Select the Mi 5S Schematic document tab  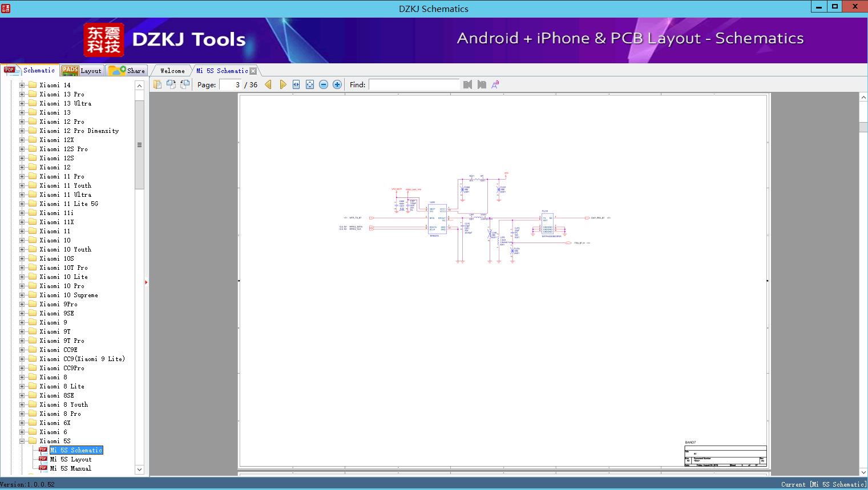(x=222, y=71)
